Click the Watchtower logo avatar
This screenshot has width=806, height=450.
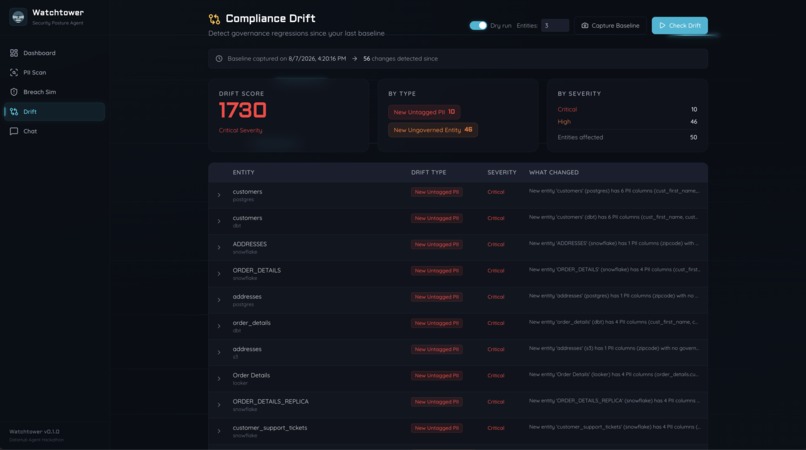[x=18, y=17]
